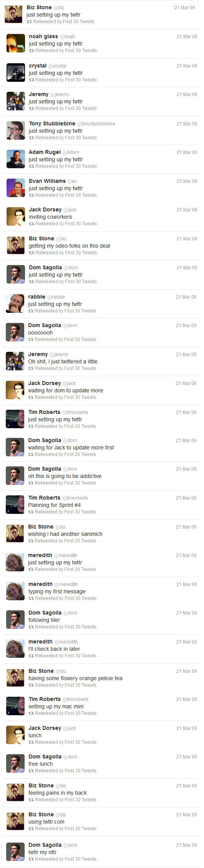Click retweet icon under 'twttr my nttr'

31,859
